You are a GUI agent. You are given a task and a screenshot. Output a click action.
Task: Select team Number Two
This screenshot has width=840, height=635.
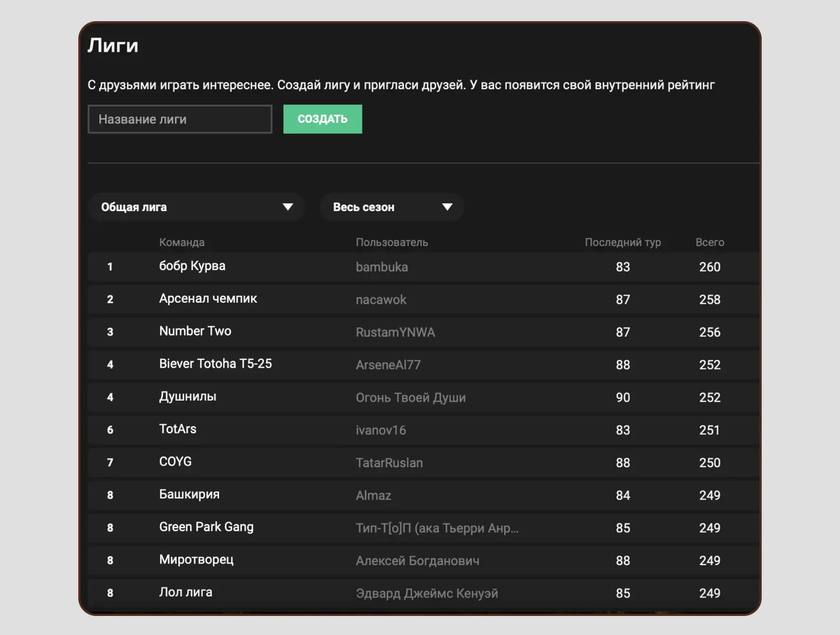tap(195, 331)
